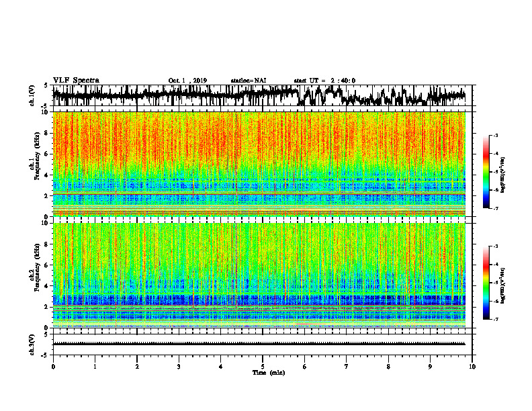Click the 'ch.3(V)' axis label
532x411 pixels.
(32, 345)
